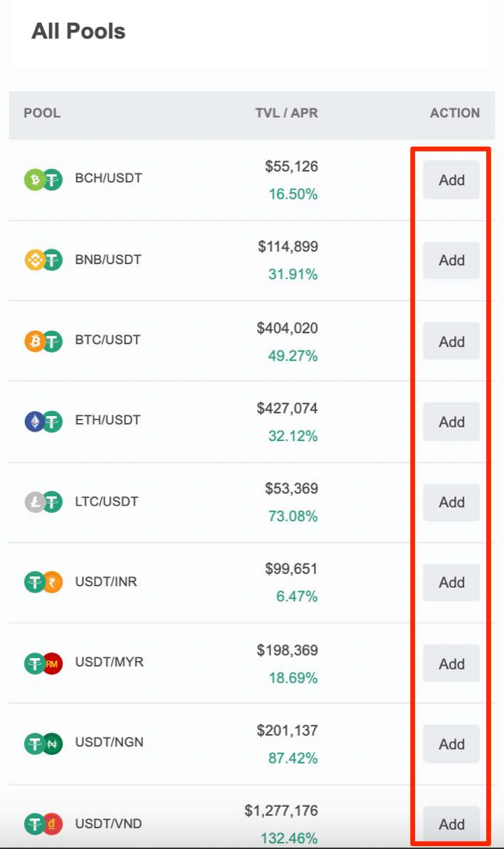Click Add for the USDT/INR pool
Viewport: 504px width, 849px height.
tap(451, 583)
